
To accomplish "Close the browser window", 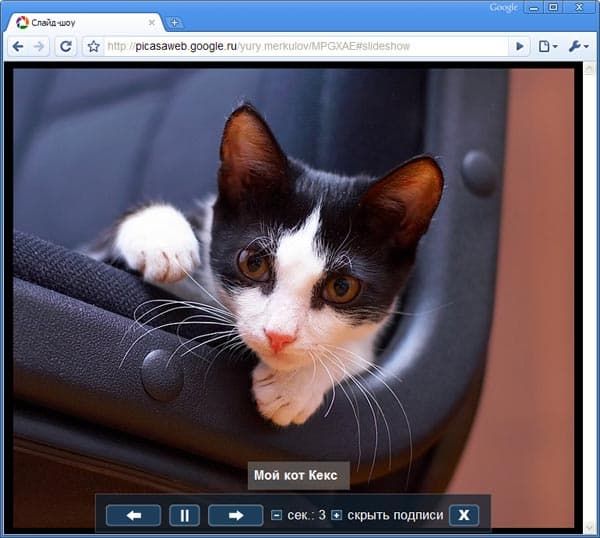I will (579, 8).
